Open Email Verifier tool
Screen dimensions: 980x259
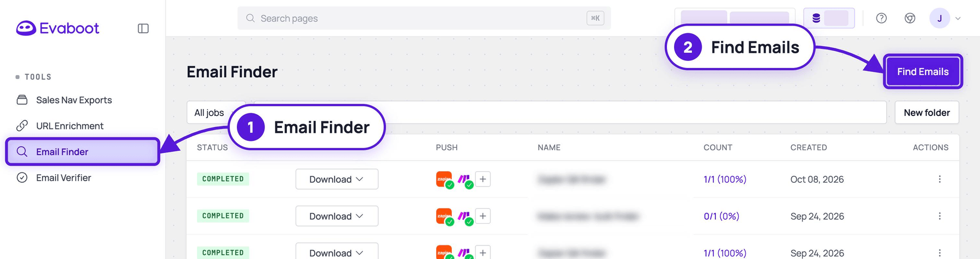pos(63,178)
